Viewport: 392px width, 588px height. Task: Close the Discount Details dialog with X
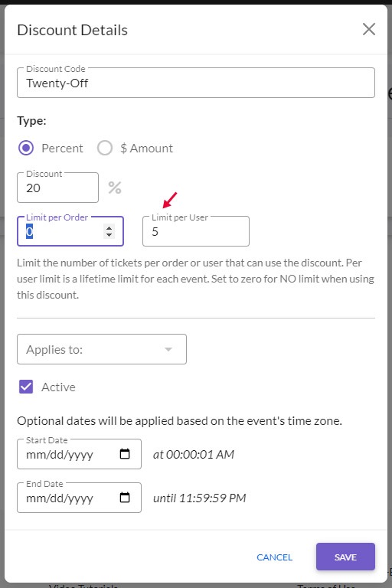(369, 29)
